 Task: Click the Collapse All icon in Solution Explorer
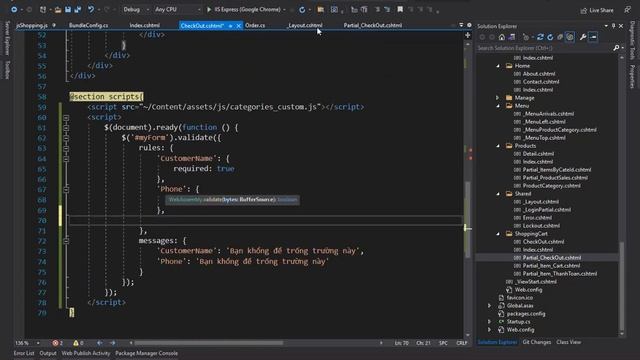point(560,37)
